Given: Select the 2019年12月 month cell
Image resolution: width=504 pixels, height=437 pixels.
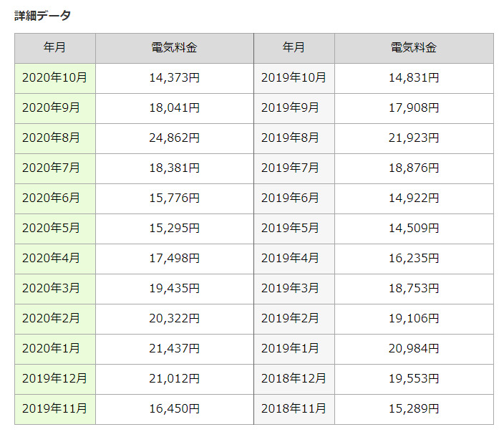Looking at the screenshot, I should [54, 378].
